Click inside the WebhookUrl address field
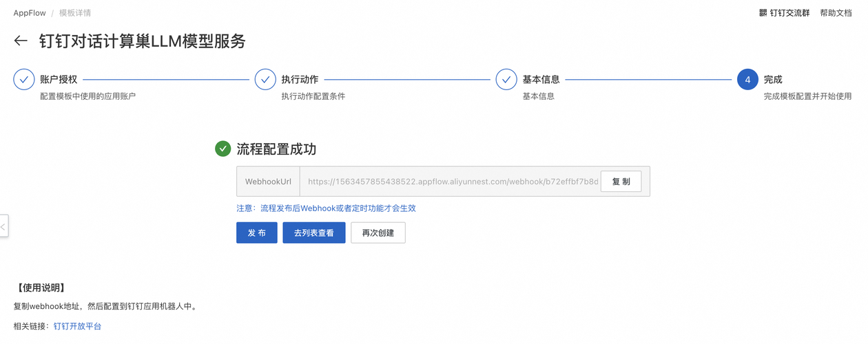Screen dimensions: 868x344 click(x=452, y=182)
